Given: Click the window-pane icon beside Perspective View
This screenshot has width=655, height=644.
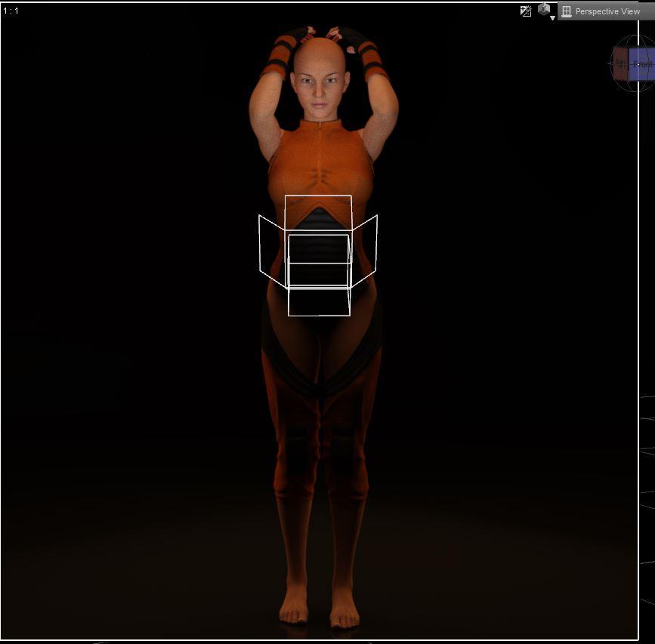Looking at the screenshot, I should pyautogui.click(x=567, y=11).
